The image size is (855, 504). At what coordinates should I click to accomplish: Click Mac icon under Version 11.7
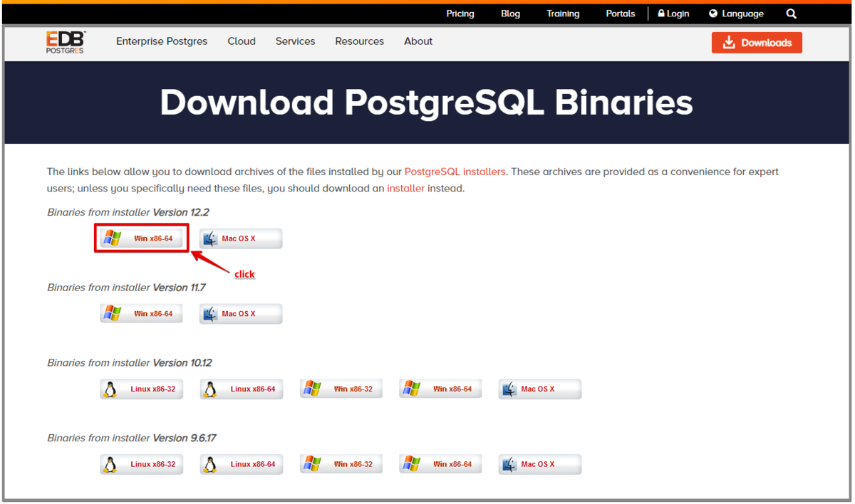(210, 313)
